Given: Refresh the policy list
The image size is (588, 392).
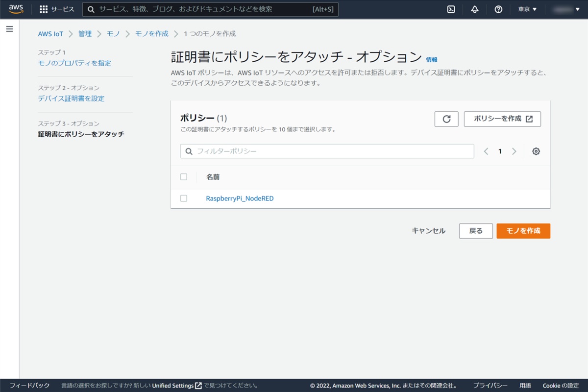Looking at the screenshot, I should click(446, 119).
